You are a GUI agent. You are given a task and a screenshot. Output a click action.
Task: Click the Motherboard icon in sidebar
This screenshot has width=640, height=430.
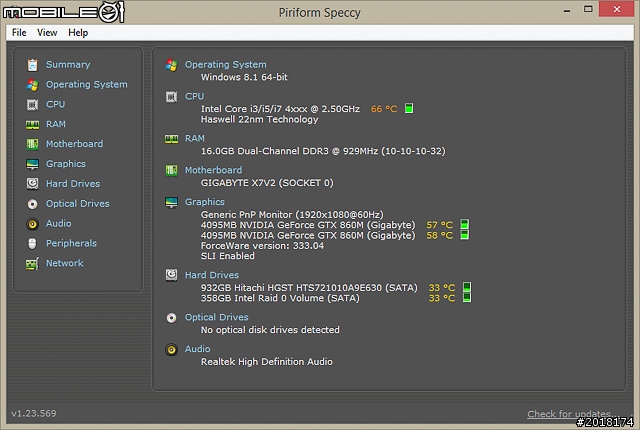pyautogui.click(x=33, y=144)
